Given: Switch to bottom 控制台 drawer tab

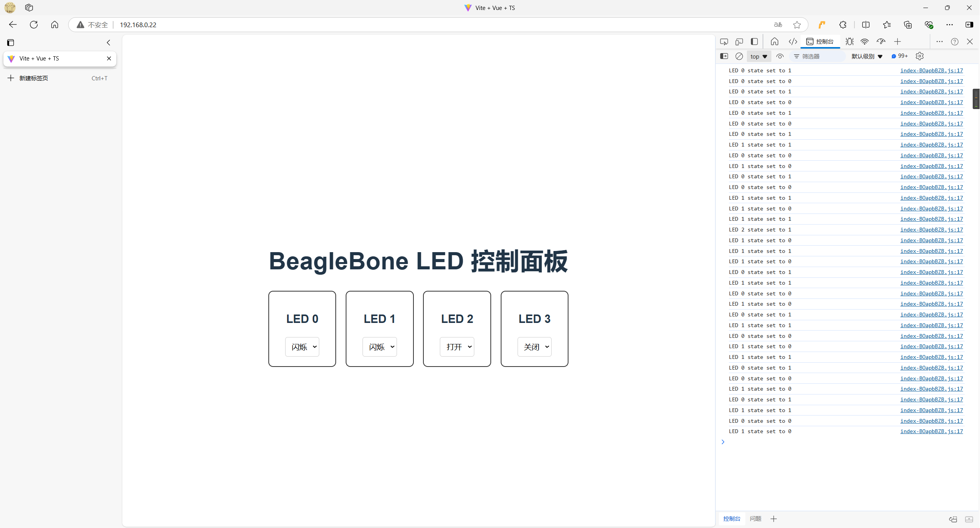Looking at the screenshot, I should [732, 519].
